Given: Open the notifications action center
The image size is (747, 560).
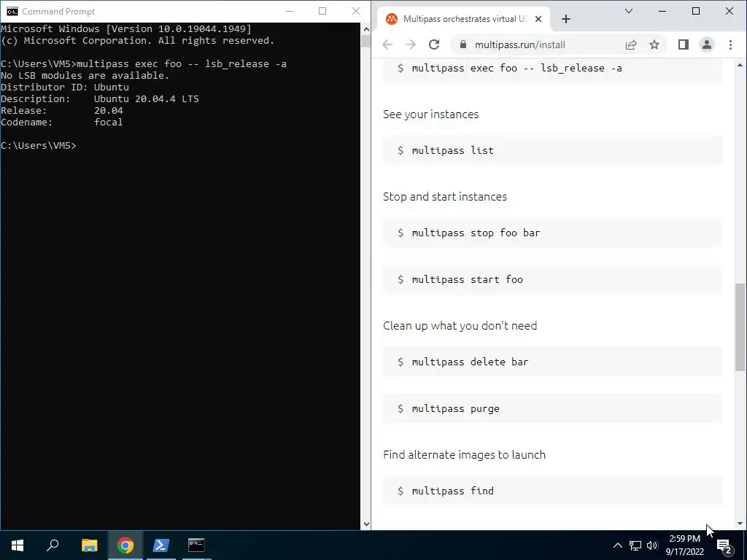Looking at the screenshot, I should pyautogui.click(x=724, y=545).
